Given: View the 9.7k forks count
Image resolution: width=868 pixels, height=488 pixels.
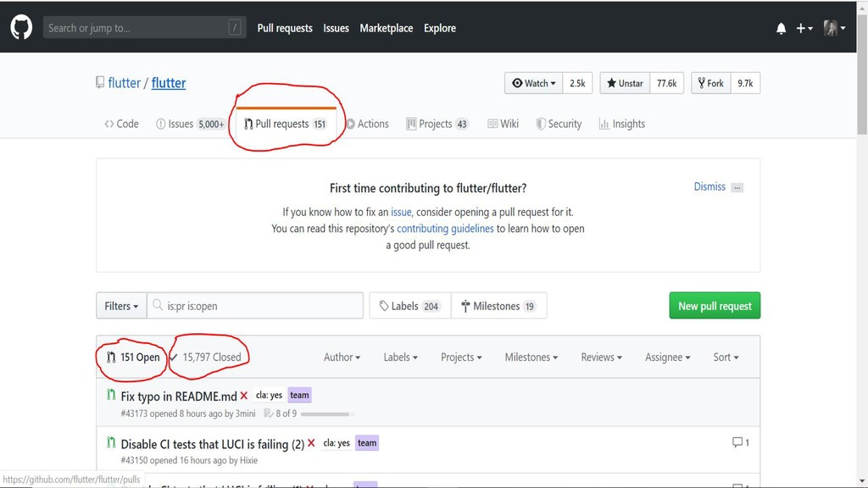Looking at the screenshot, I should [x=745, y=83].
